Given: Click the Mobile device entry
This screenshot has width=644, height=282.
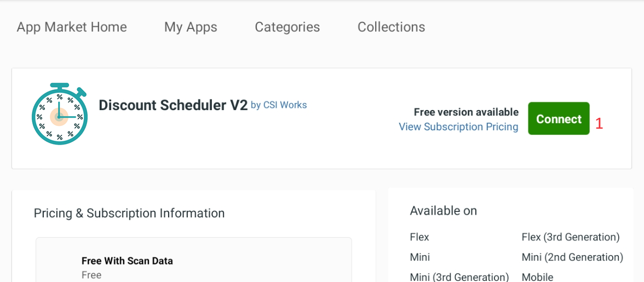Looking at the screenshot, I should tap(537, 277).
